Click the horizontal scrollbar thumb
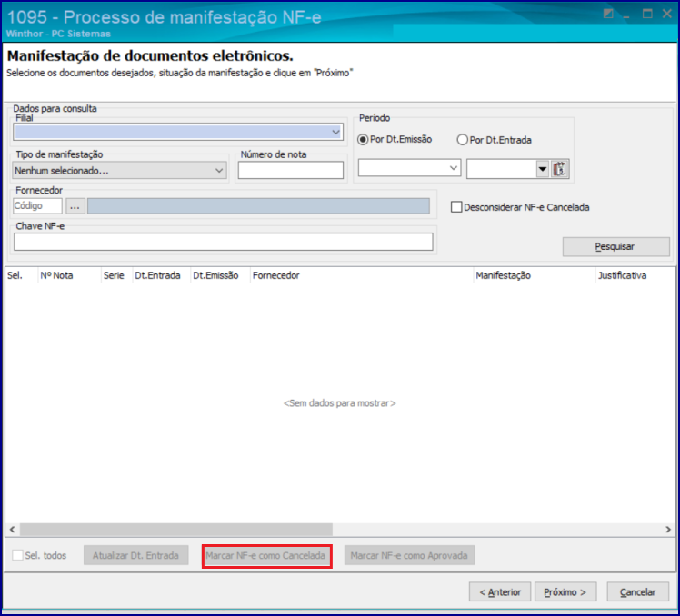680x616 pixels. [x=176, y=529]
